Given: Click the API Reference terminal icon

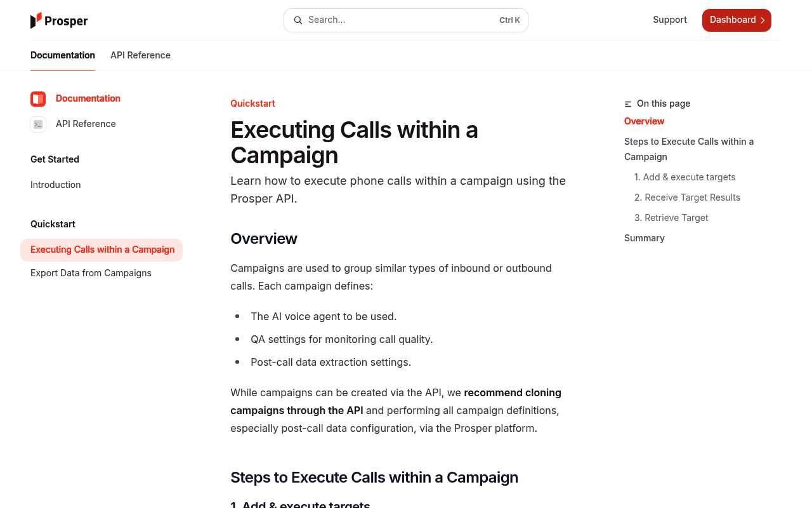Looking at the screenshot, I should pyautogui.click(x=38, y=124).
